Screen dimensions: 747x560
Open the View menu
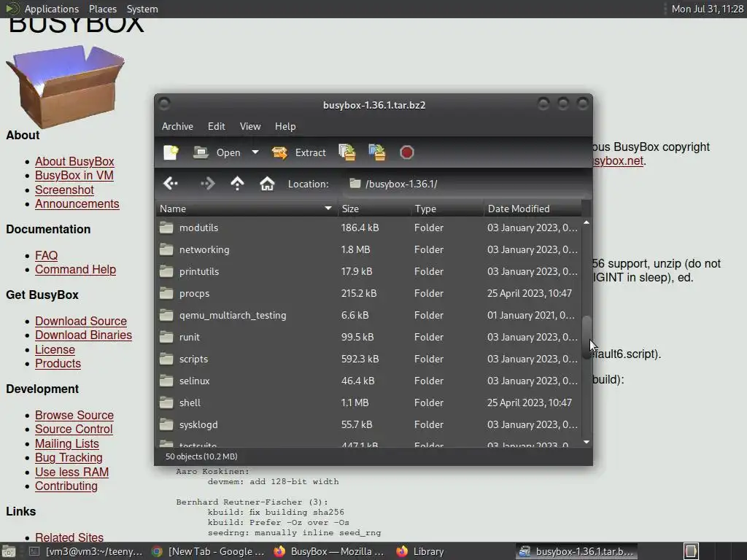[x=250, y=126]
